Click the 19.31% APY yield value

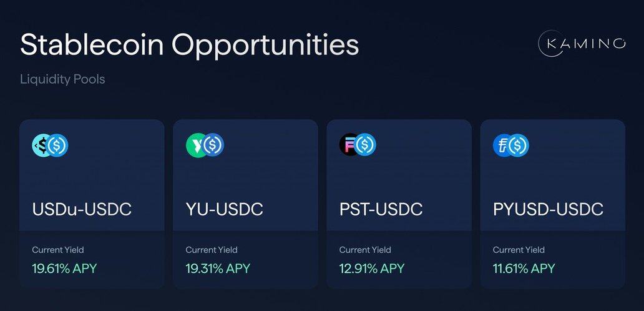pos(218,269)
